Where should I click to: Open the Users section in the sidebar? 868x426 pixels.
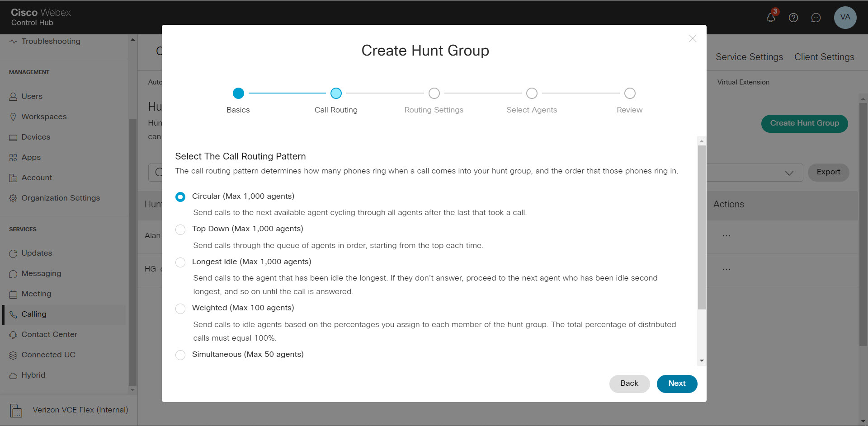(x=32, y=96)
